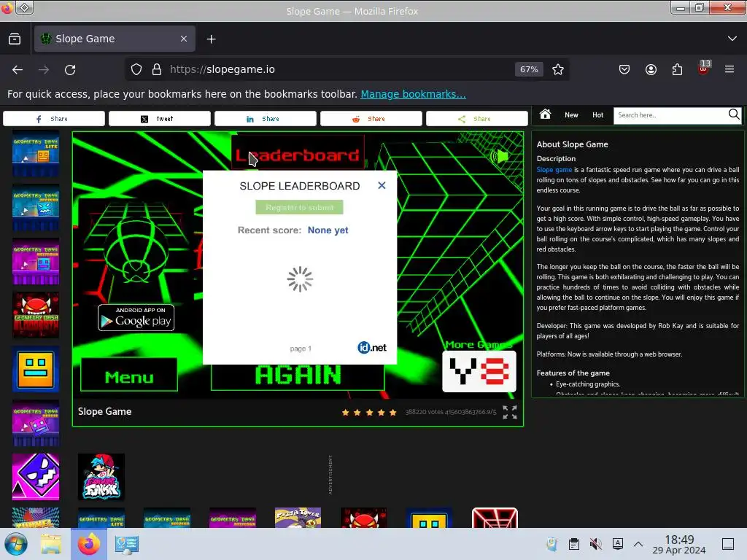Viewport: 747px width, 560px height.
Task: Open the Firefox View icon
Action: click(15, 39)
